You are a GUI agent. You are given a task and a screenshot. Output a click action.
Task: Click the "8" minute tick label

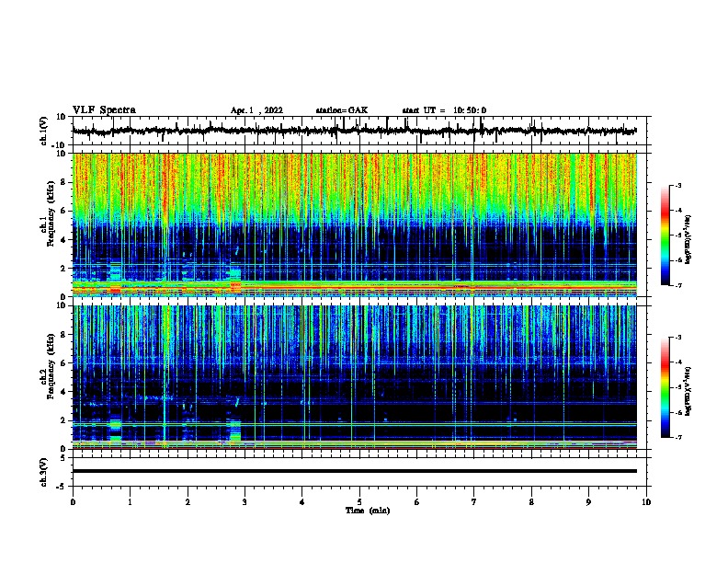click(x=531, y=502)
